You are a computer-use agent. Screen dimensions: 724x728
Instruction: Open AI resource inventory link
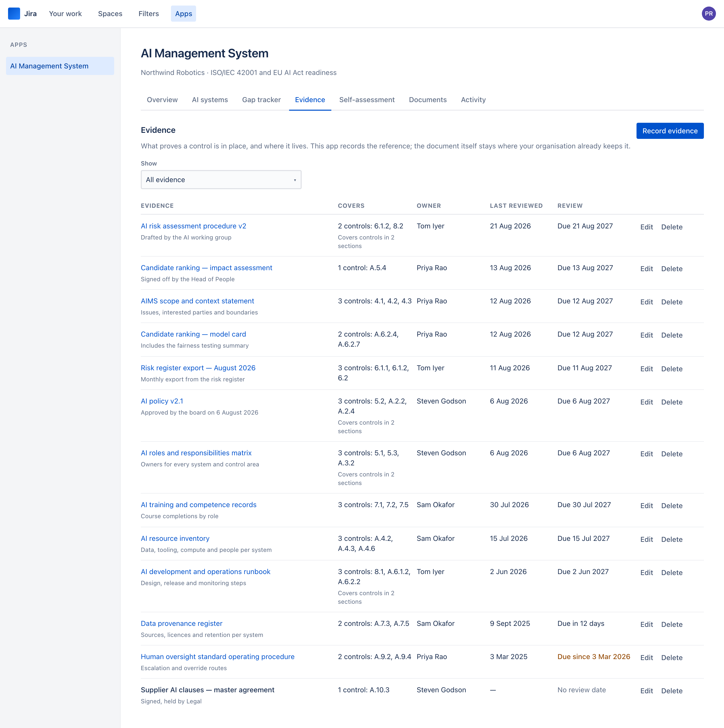coord(175,539)
